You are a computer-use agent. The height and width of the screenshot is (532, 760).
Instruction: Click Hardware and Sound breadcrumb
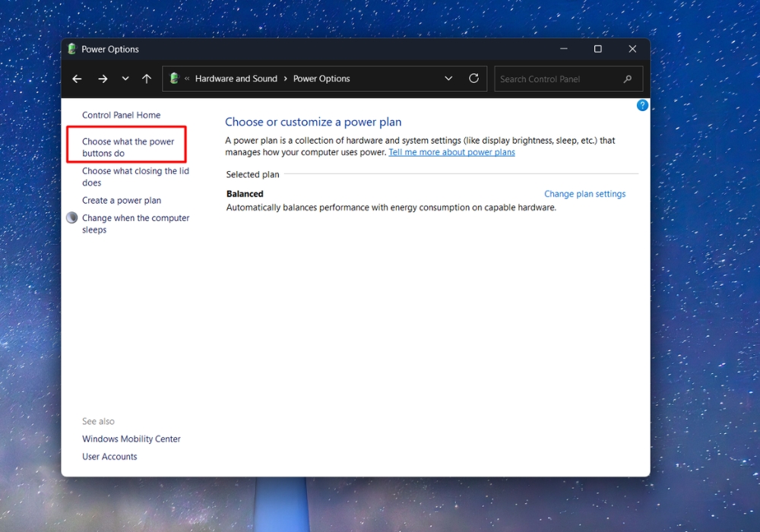pyautogui.click(x=236, y=78)
